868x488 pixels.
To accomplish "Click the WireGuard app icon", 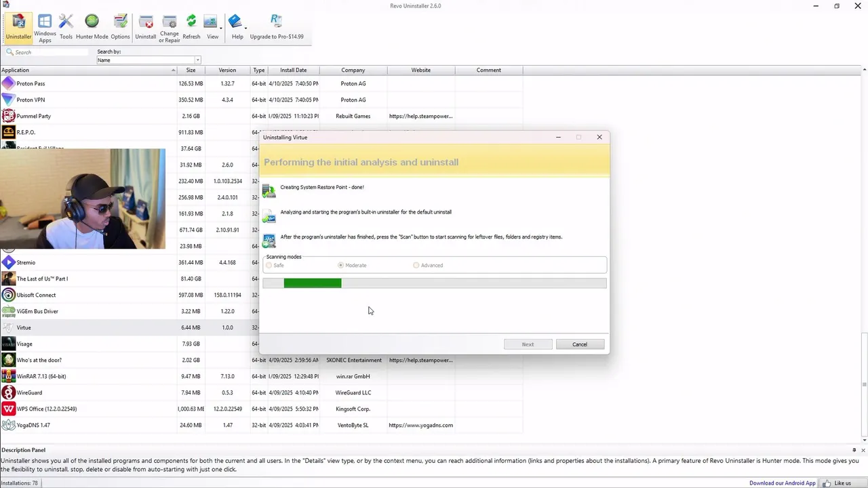I will (x=8, y=392).
